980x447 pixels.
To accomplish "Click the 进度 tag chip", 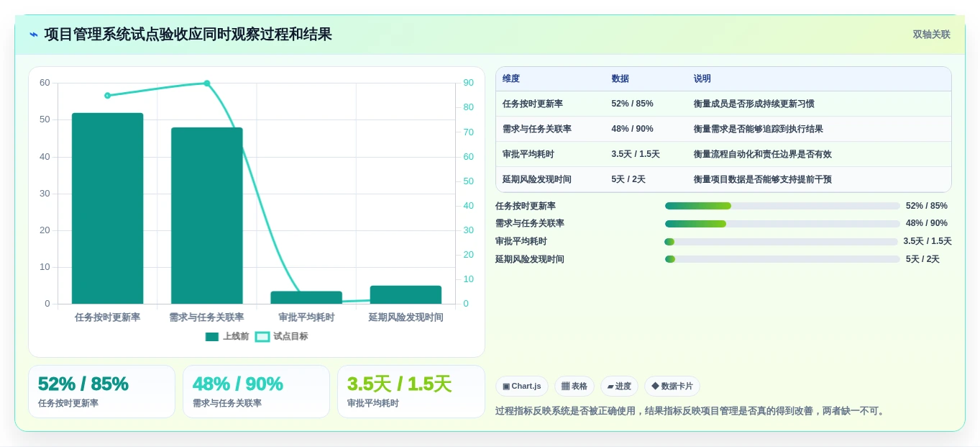I will point(619,387).
